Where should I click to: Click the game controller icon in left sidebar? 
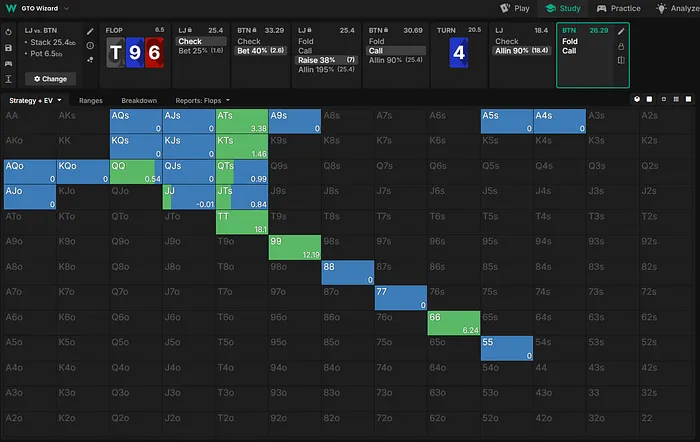(9, 62)
